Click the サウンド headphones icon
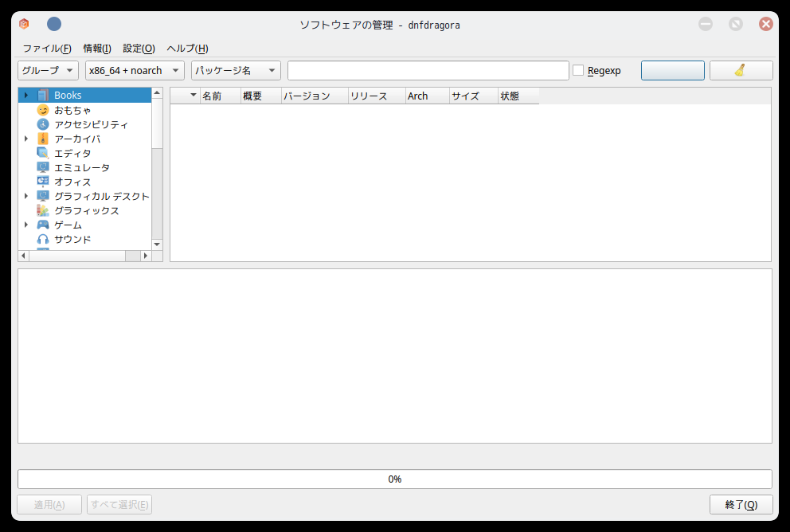This screenshot has width=790, height=532. 43,239
